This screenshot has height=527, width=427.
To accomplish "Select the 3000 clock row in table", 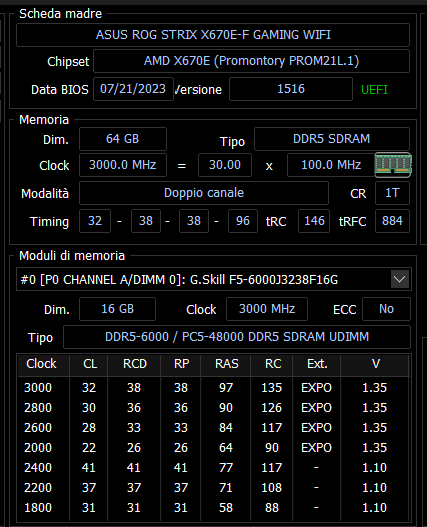I will (x=214, y=388).
